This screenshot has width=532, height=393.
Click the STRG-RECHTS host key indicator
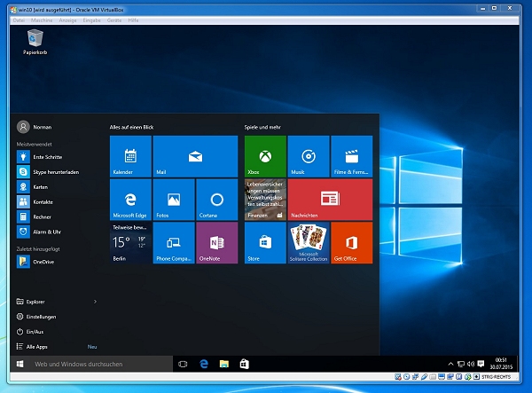[496, 377]
